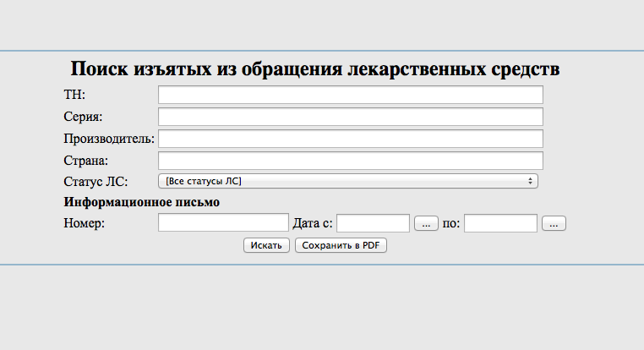Screen dimensions: 644x350
Task: Click the Страна: label text
Action: [x=87, y=161]
